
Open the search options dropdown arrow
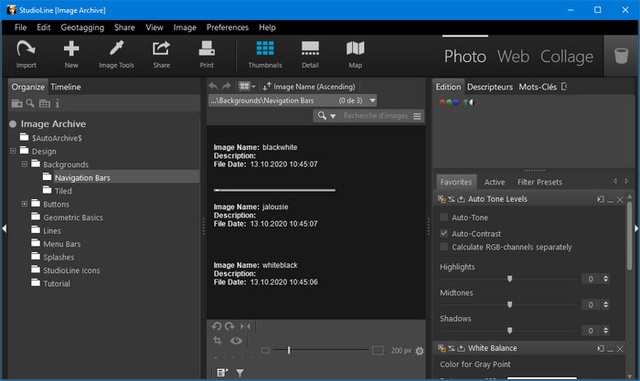(333, 116)
